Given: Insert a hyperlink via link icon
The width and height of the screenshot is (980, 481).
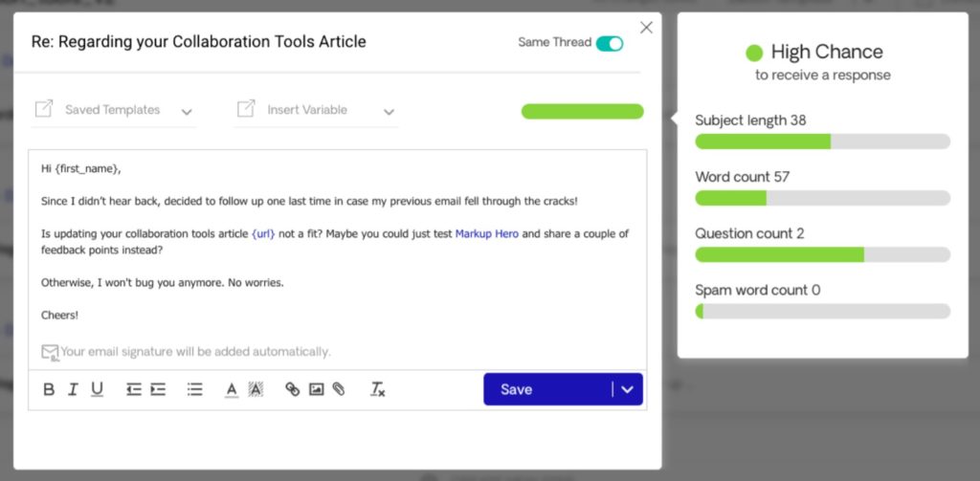Looking at the screenshot, I should point(293,389).
